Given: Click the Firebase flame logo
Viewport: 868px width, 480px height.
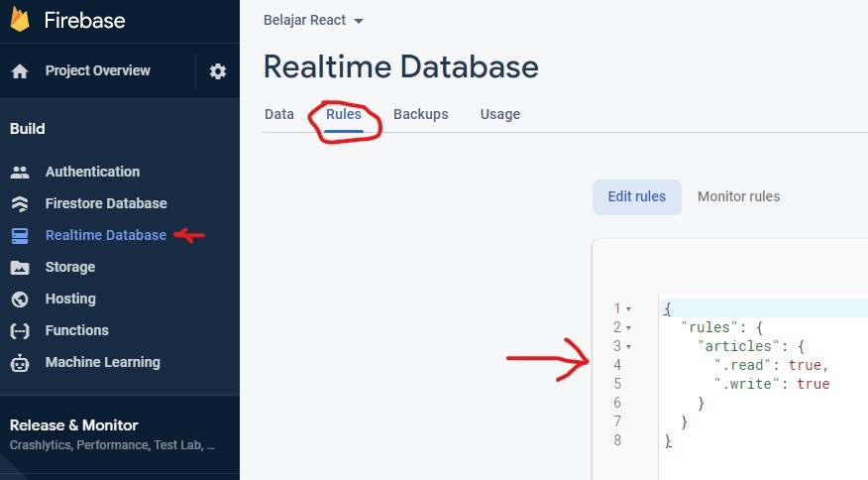Looking at the screenshot, I should (20, 20).
